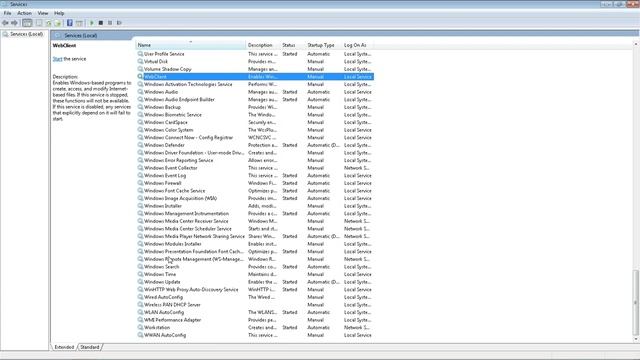Open the Help menu

coord(59,13)
